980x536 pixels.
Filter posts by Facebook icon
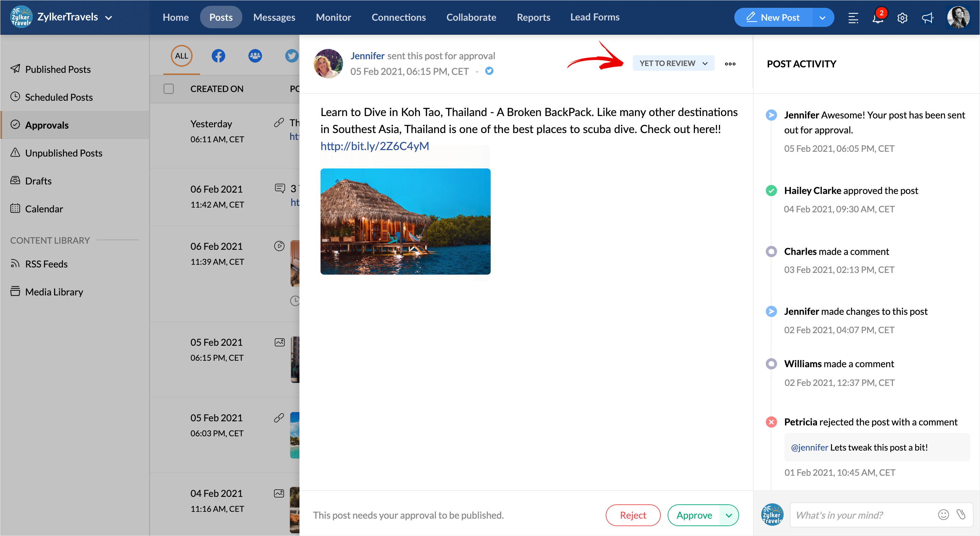[x=218, y=56]
